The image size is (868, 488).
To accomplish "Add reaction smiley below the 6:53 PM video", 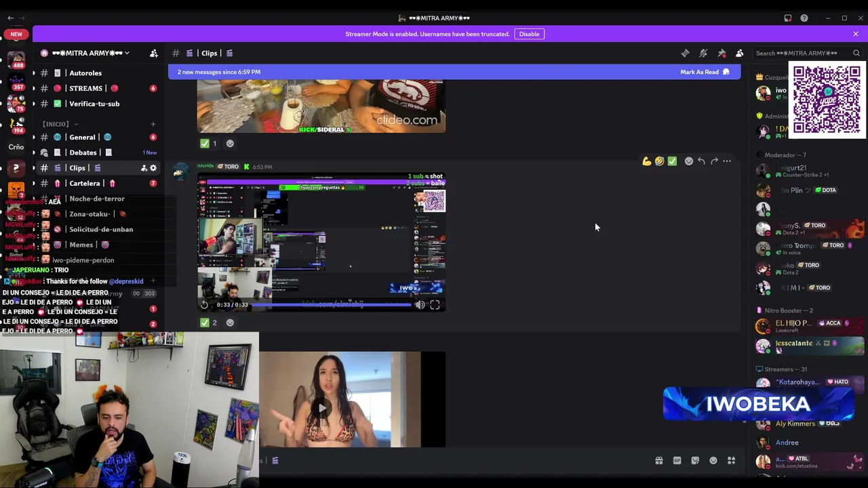I will (230, 323).
